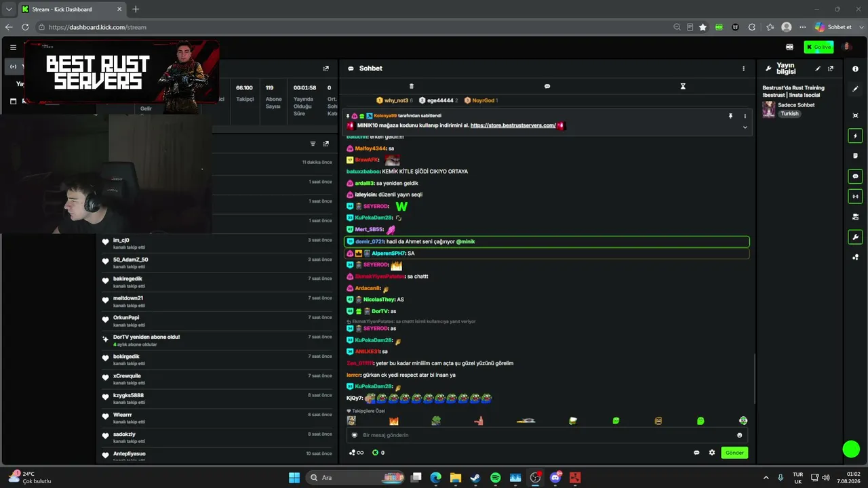The image size is (868, 488).
Task: Open Steam from the taskbar
Action: coord(475,478)
